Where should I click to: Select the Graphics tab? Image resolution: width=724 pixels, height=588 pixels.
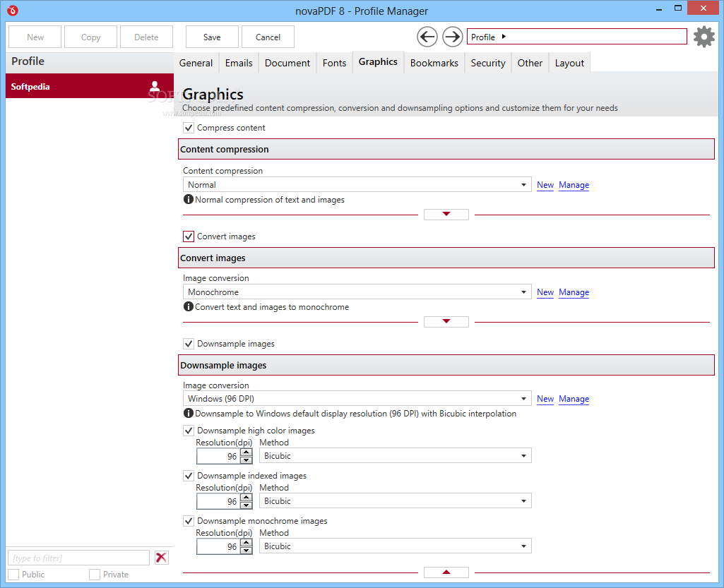point(378,62)
